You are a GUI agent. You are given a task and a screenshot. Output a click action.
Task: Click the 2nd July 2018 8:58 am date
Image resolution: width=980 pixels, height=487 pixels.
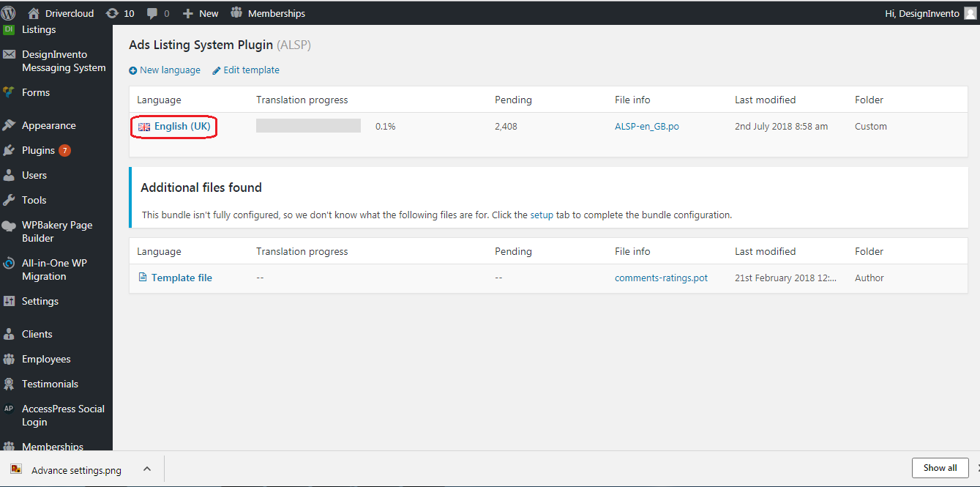[781, 126]
